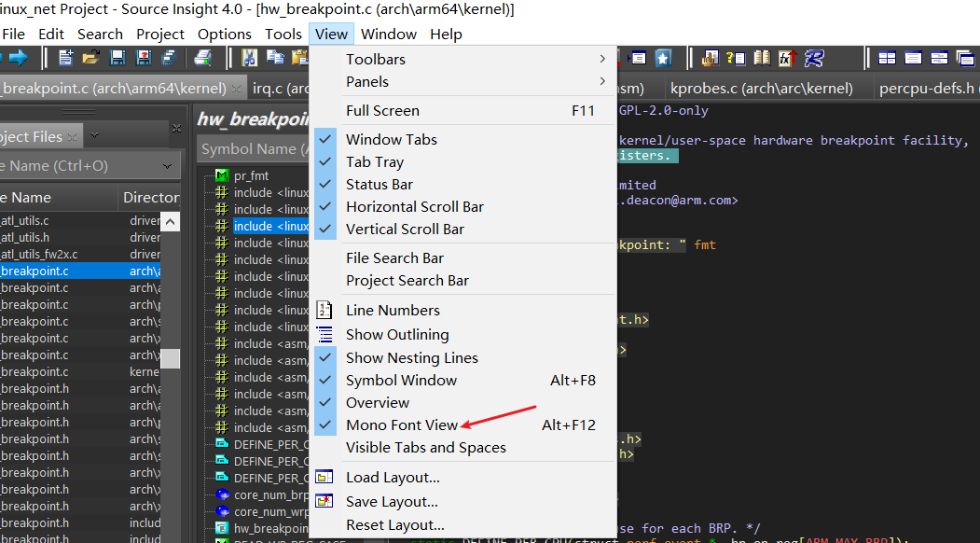Click the Print toolbar icon
This screenshot has height=543, width=980.
[x=202, y=58]
